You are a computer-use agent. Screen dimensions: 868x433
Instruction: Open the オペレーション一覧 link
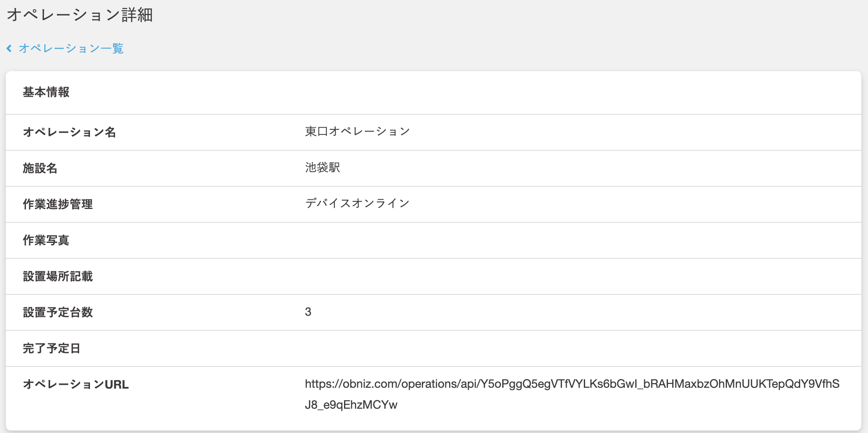(71, 49)
